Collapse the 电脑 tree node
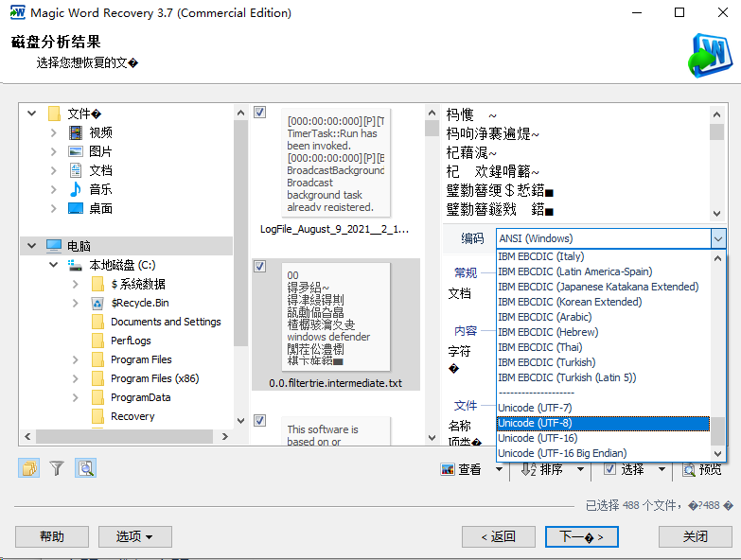 31,246
